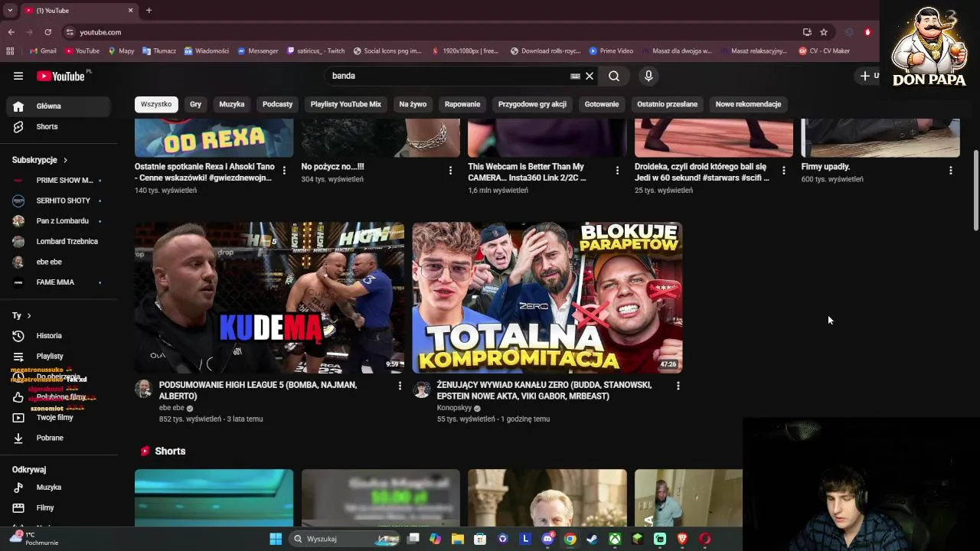Expand the Ty section chevron
980x551 pixels.
29,315
